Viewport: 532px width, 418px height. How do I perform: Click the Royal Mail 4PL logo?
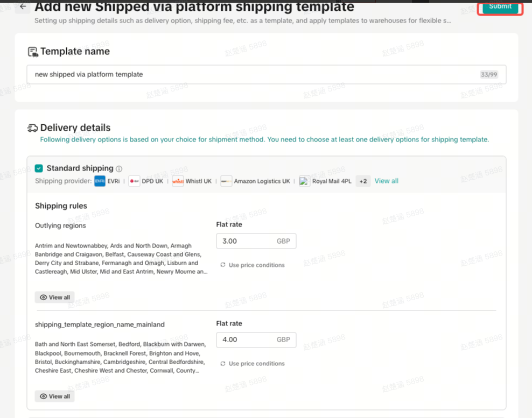click(x=305, y=181)
